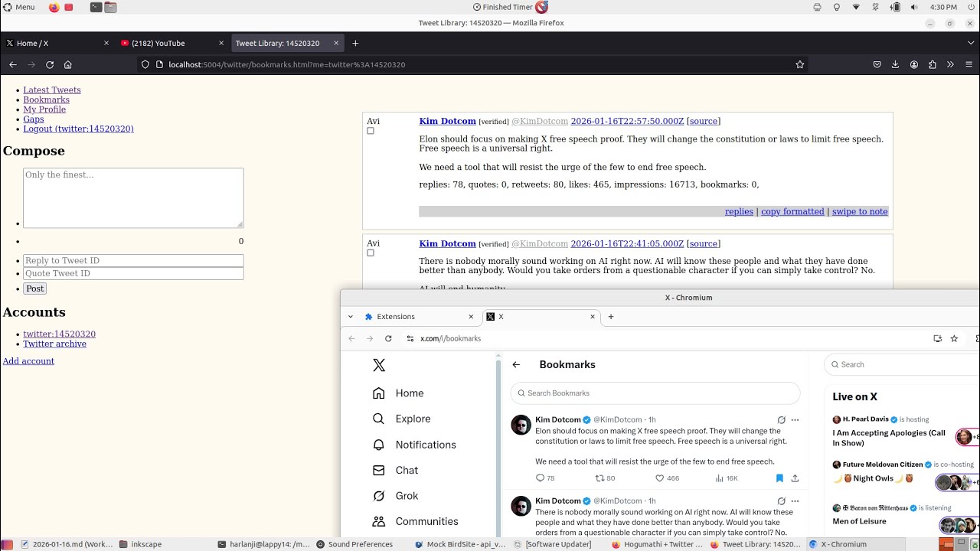Click Search Bookmarks field on X

tap(655, 393)
